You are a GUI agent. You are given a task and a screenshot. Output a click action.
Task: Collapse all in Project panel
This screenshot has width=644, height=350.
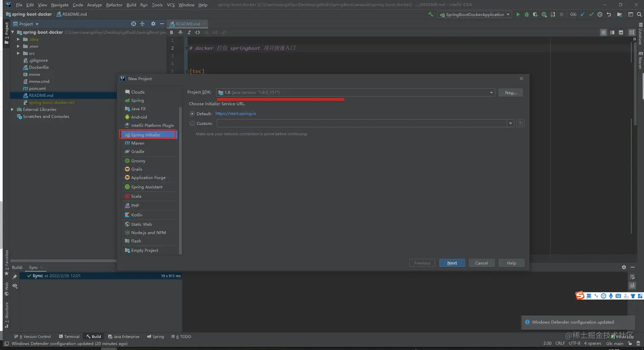click(142, 24)
